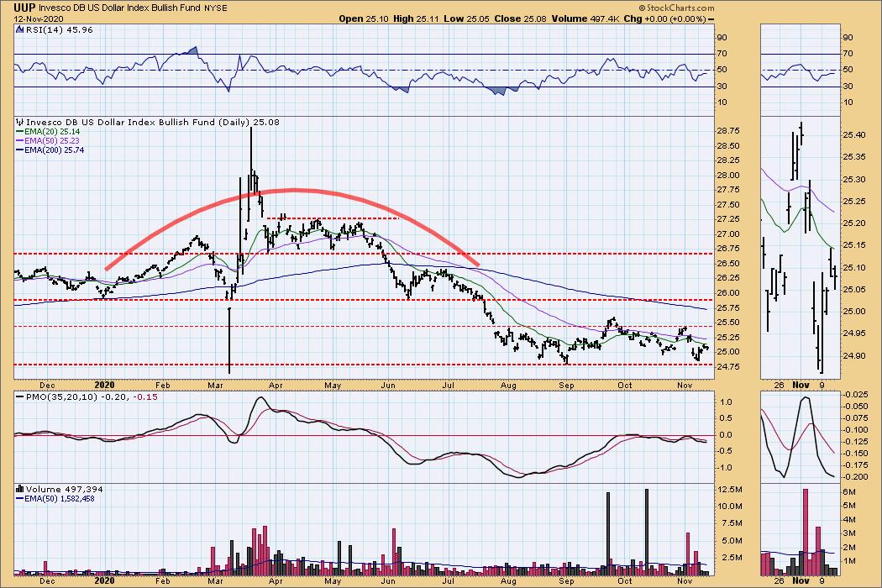Click the Sep label under the price chart
The width and height of the screenshot is (882, 588).
pos(566,386)
